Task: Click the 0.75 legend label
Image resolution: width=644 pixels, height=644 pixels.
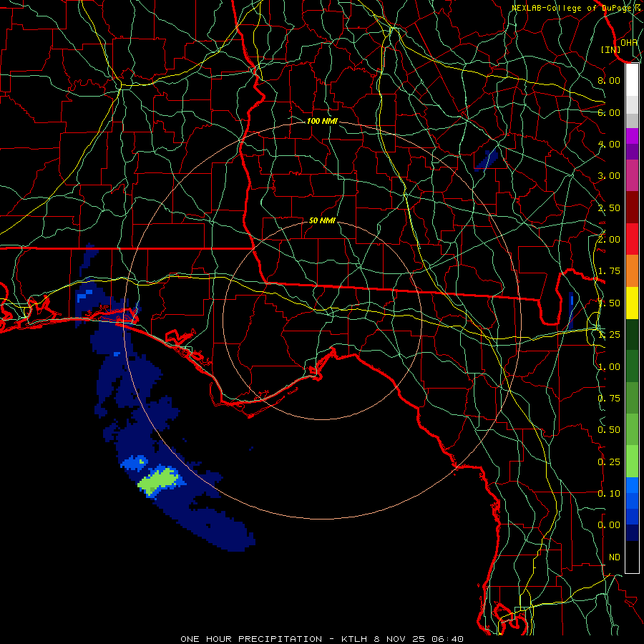Action: [x=609, y=399]
